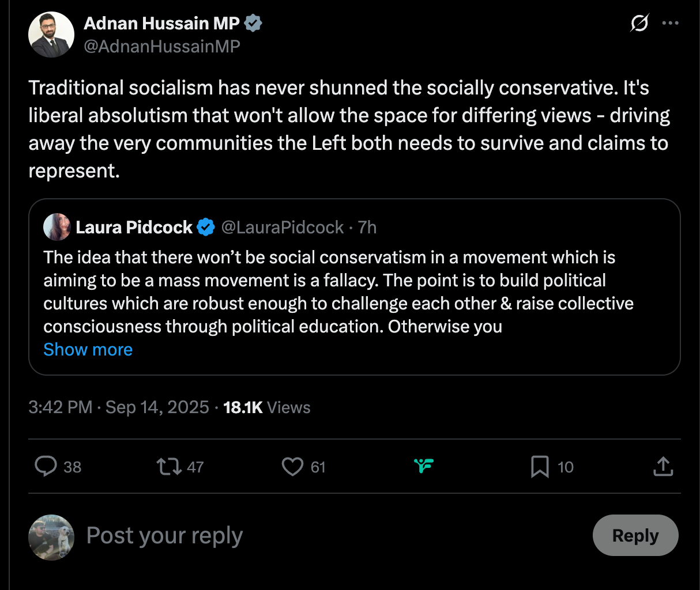Screen dimensions: 700x590
Task: Click the Adnan Hussain MP display name
Action: pyautogui.click(x=161, y=23)
